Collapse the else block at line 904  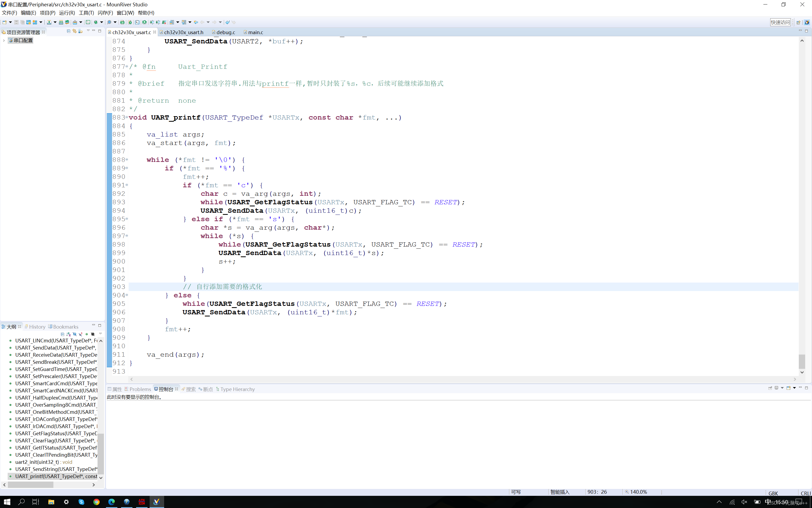point(127,295)
